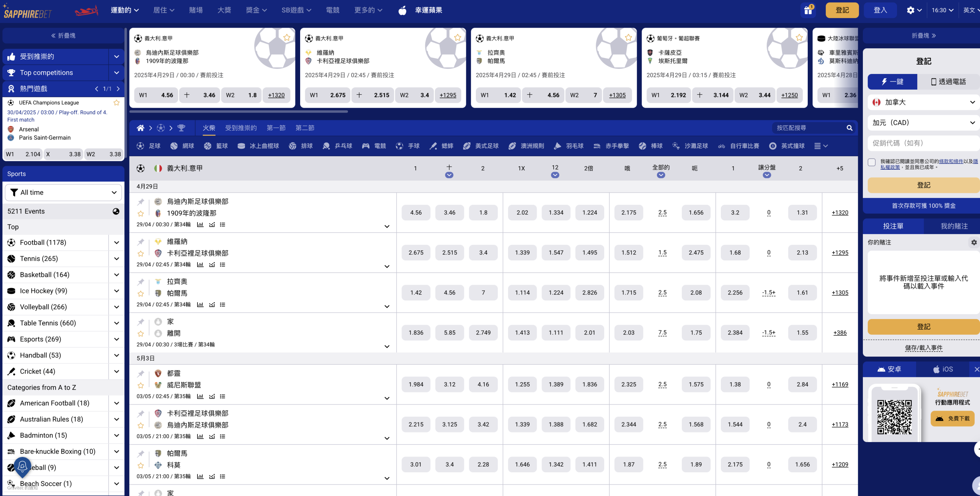Select the badminton sport filter
Image resolution: width=980 pixels, height=496 pixels.
[x=569, y=146]
